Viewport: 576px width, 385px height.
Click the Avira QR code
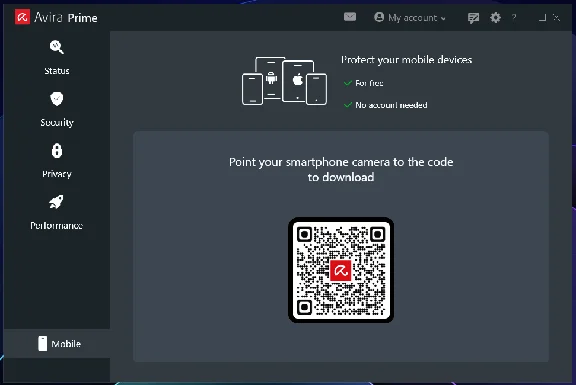[341, 270]
